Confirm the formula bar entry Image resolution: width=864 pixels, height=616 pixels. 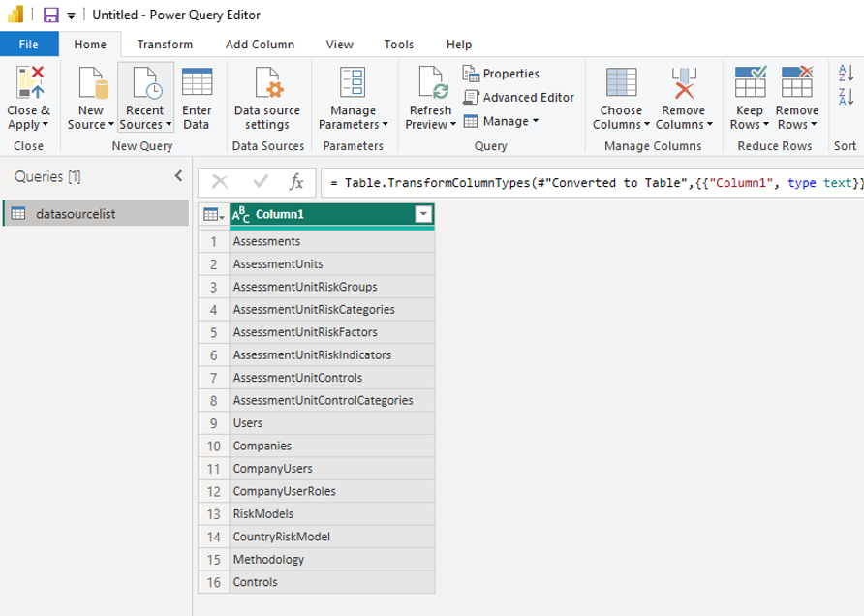(x=261, y=182)
